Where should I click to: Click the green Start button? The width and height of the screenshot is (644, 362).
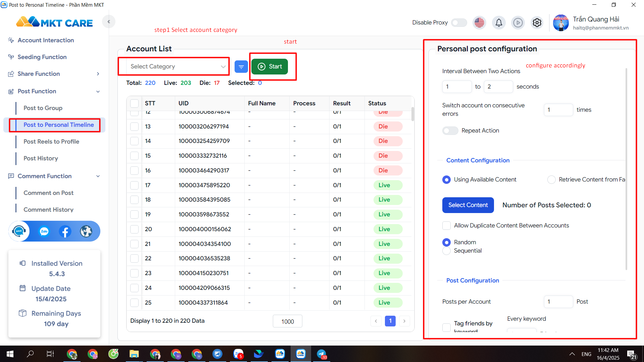click(269, 66)
